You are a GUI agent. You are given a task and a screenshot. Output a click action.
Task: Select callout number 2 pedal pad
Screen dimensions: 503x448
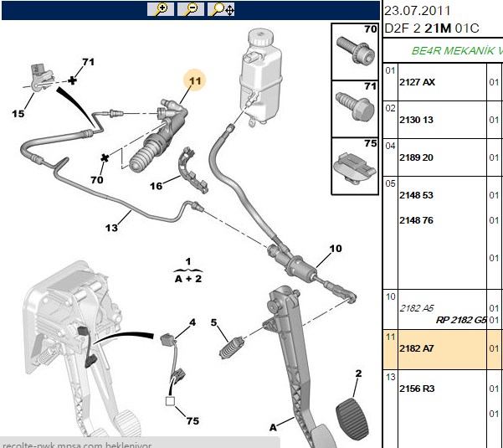359,373
